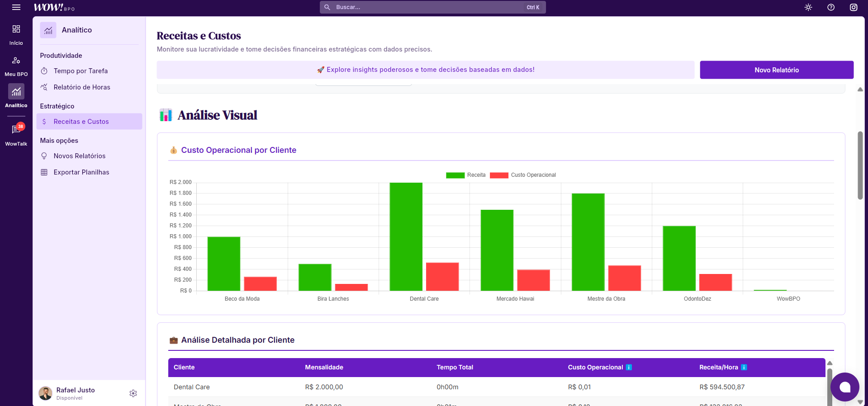Open the help question mark icon
Screen dimensions: 868x406
831,7
